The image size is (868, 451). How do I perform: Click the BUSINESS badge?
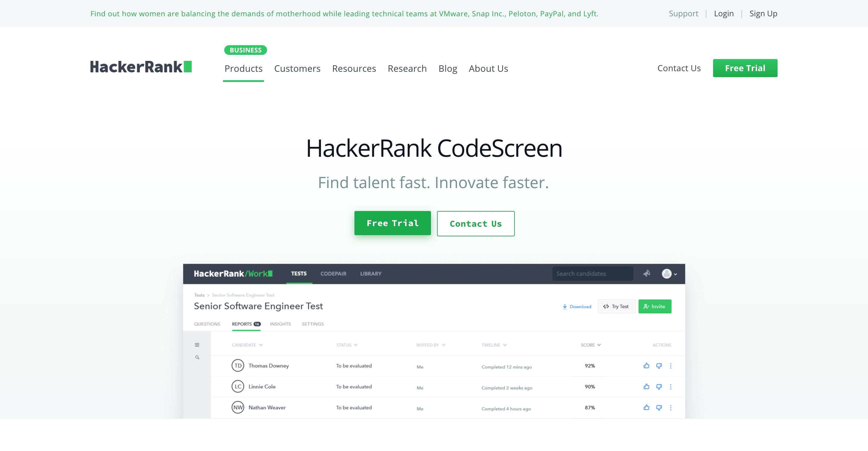[246, 50]
